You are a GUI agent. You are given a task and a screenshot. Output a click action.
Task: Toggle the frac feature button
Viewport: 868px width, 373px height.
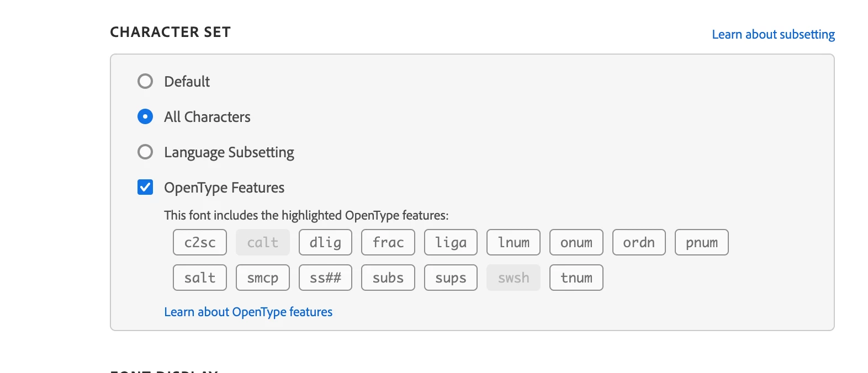pyautogui.click(x=388, y=242)
